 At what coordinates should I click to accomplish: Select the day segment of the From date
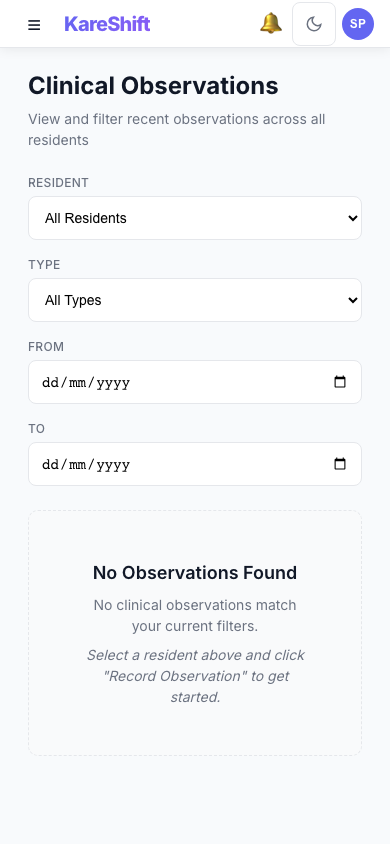(51, 383)
